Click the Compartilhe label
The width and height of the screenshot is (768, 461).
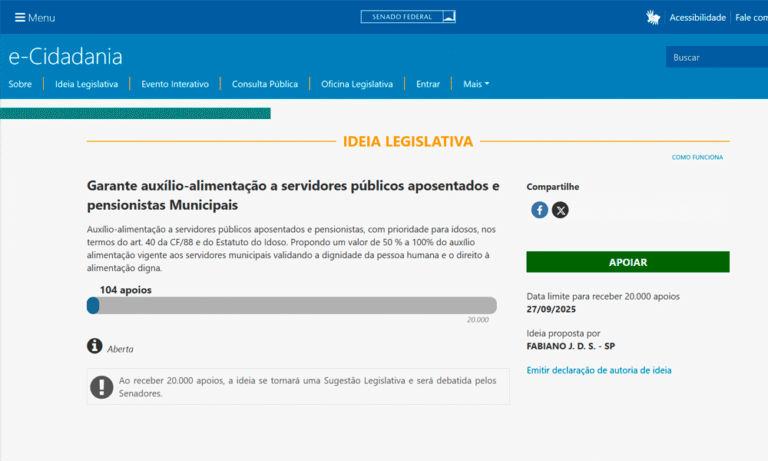click(x=552, y=187)
